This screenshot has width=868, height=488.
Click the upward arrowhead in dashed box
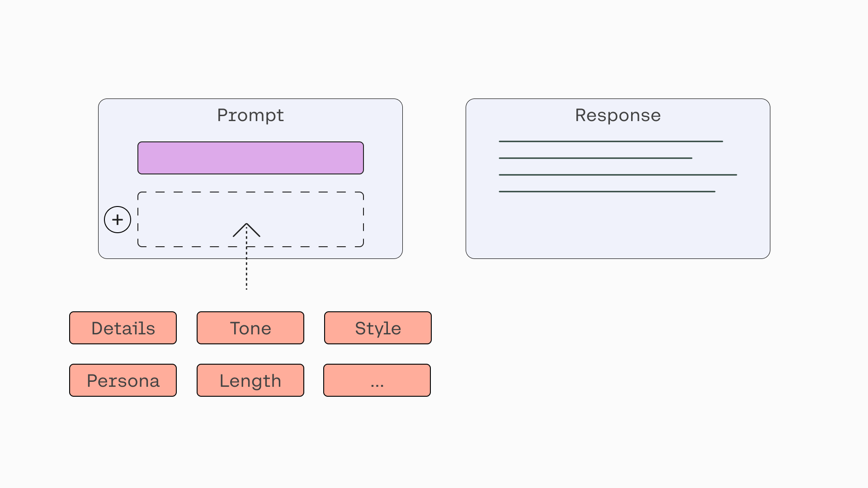point(246,230)
